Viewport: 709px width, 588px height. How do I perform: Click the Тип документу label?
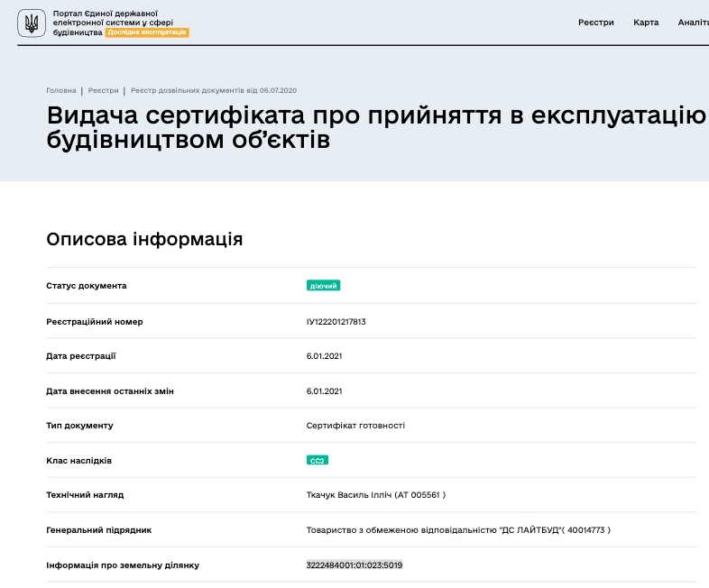79,426
